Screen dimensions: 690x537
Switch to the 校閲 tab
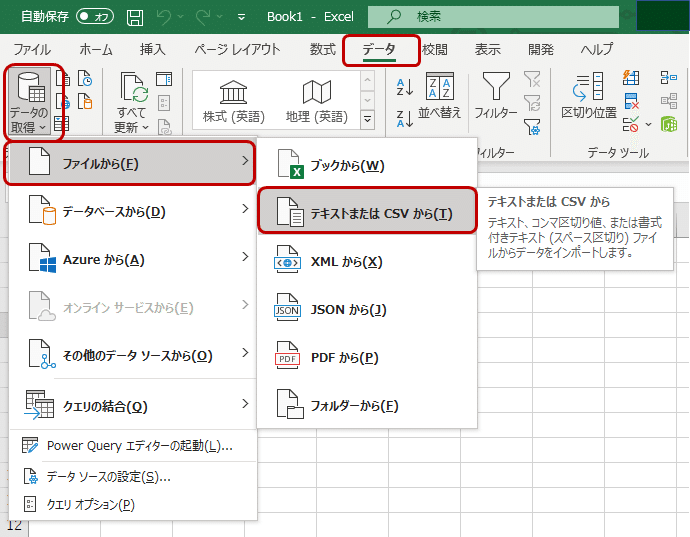point(435,49)
